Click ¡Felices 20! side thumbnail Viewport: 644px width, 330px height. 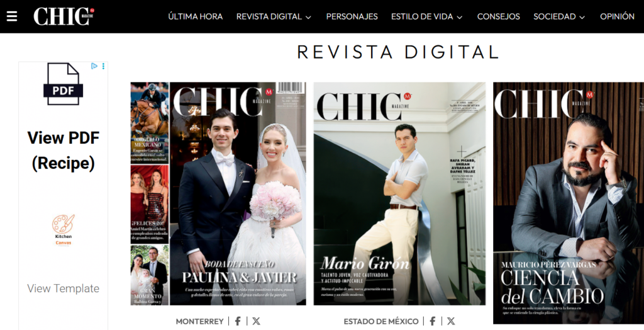tap(150, 204)
